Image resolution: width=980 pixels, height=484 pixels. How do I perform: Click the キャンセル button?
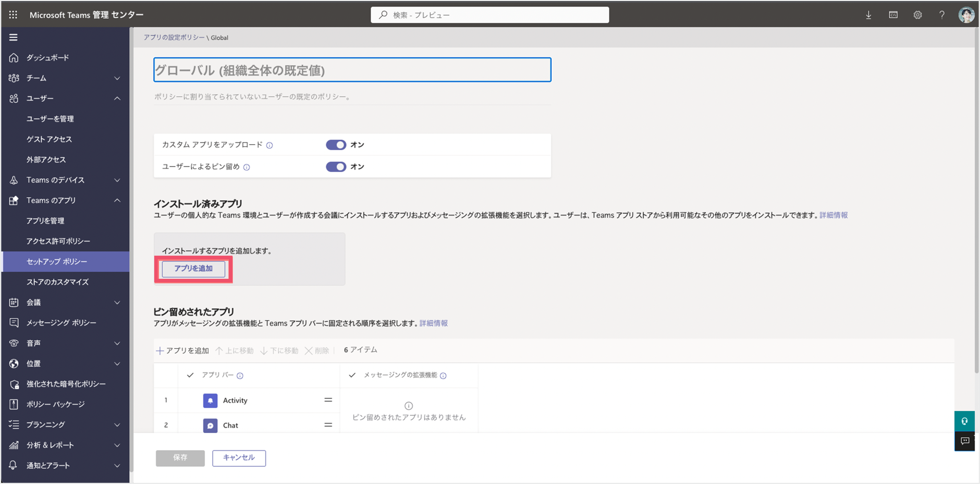(x=239, y=458)
